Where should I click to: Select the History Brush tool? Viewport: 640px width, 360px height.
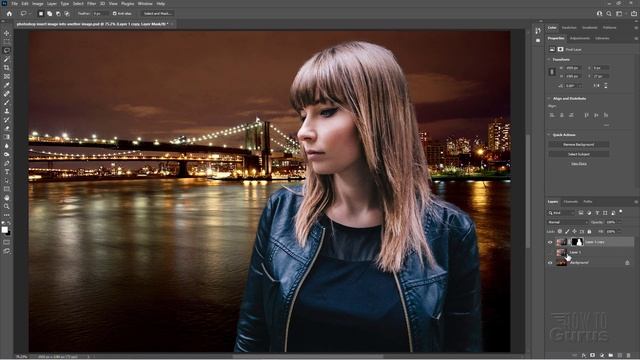7,120
